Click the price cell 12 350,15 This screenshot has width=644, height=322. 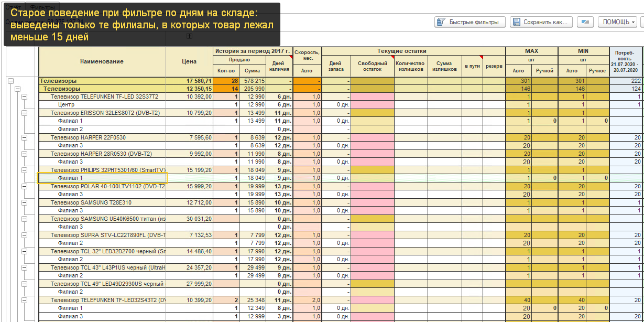pyautogui.click(x=190, y=89)
